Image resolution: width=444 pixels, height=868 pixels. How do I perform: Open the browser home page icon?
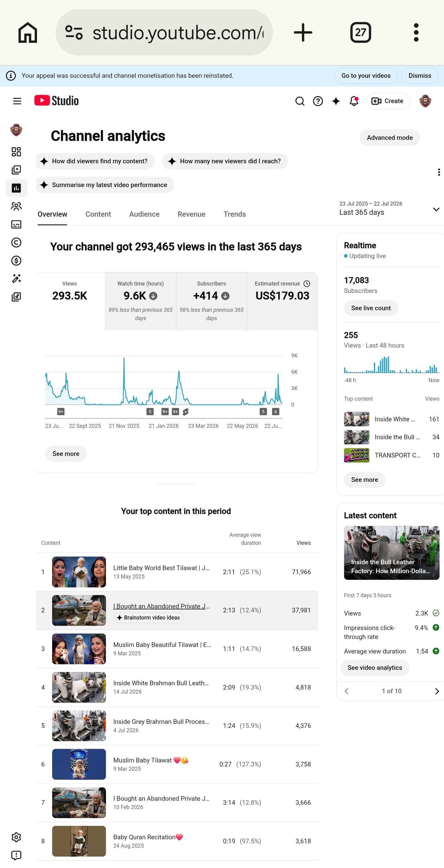[x=28, y=33]
